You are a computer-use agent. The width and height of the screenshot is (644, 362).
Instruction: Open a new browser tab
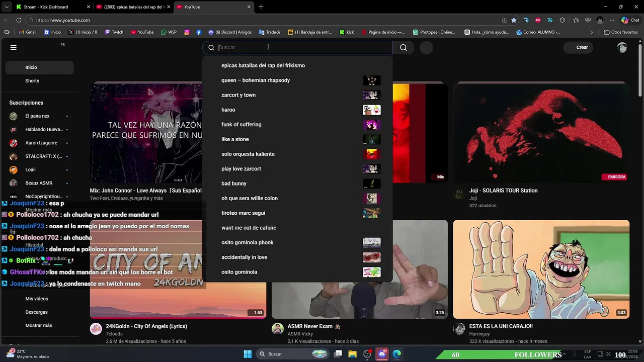tap(261, 7)
